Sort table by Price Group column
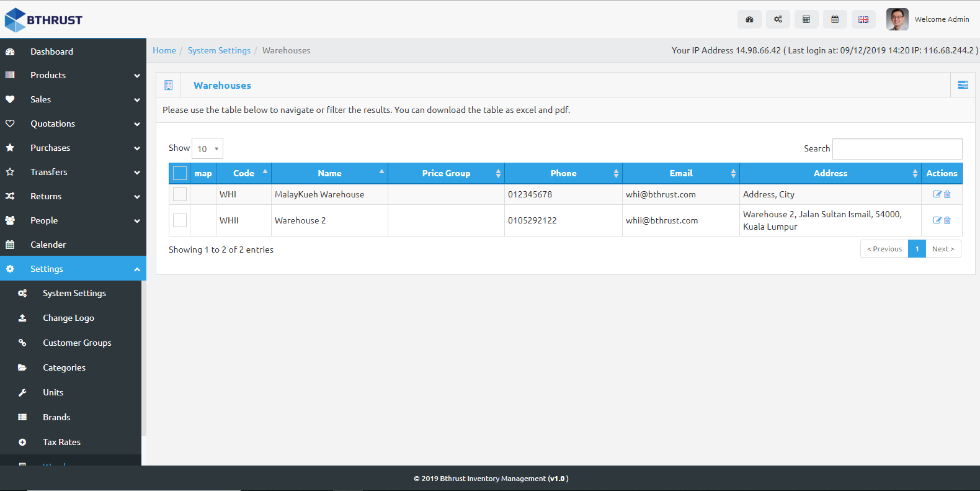This screenshot has width=980, height=491. [446, 173]
